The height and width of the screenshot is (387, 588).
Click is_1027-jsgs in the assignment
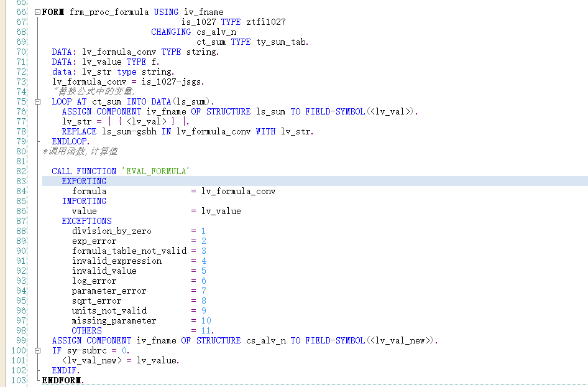tap(173, 82)
